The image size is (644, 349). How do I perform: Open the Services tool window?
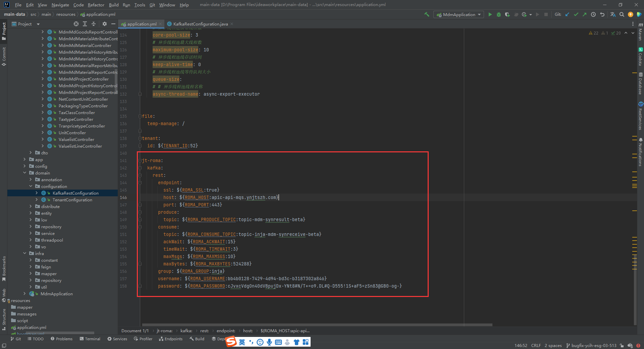tap(117, 339)
